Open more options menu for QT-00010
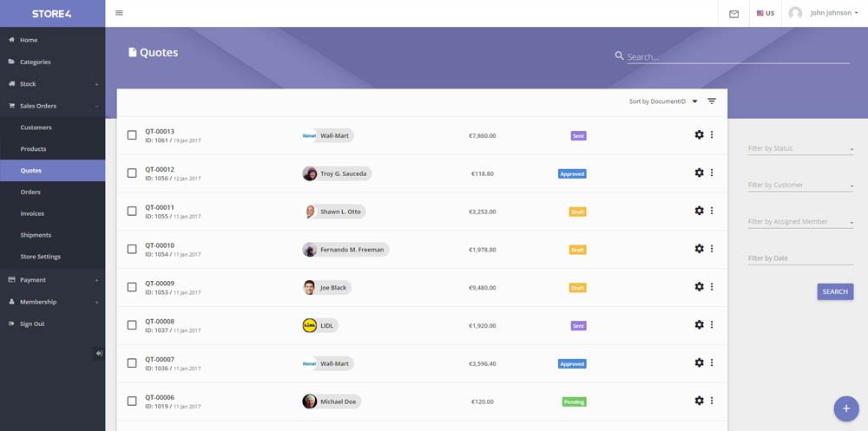Image resolution: width=868 pixels, height=431 pixels. click(x=712, y=249)
